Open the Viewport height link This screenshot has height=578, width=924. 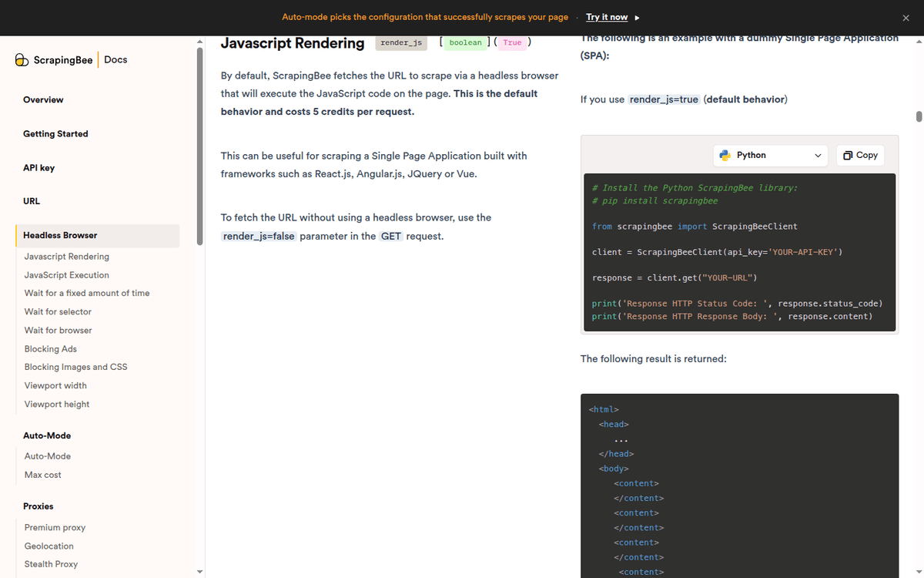tap(57, 404)
